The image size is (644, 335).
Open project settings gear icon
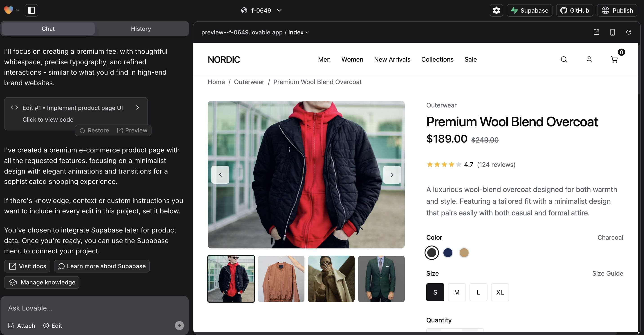496,10
